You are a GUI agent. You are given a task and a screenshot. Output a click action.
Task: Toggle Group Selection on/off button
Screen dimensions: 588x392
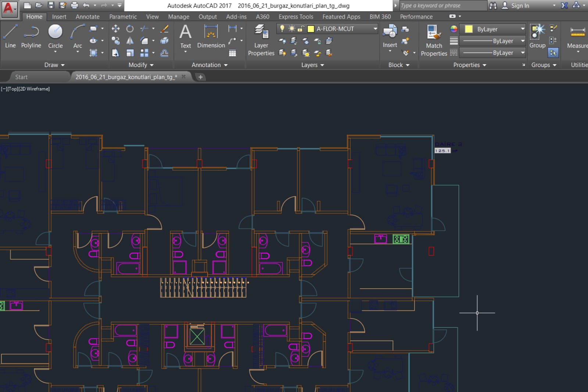553,53
